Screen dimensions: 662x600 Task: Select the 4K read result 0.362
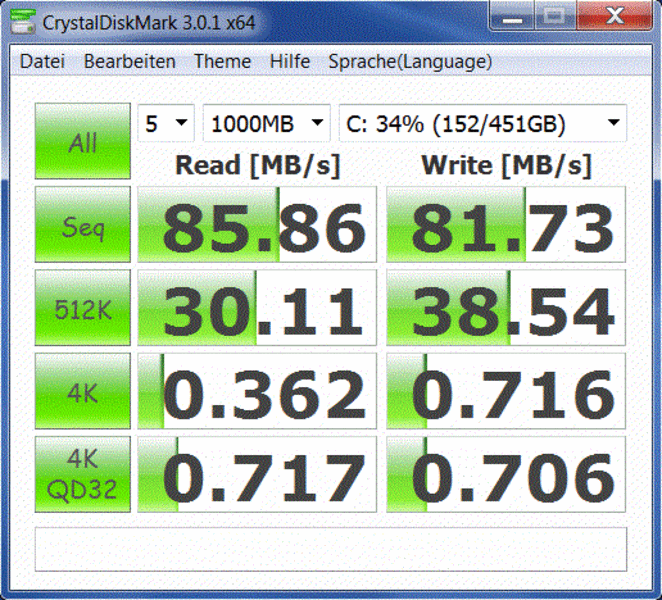click(257, 391)
